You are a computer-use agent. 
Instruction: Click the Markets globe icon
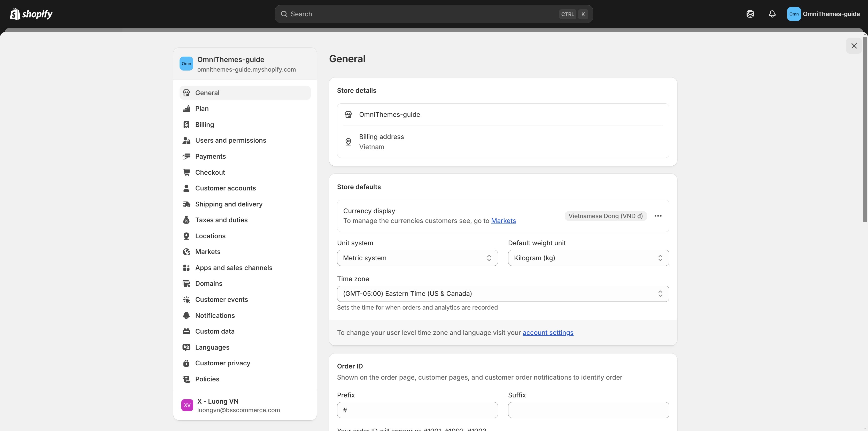(x=186, y=252)
